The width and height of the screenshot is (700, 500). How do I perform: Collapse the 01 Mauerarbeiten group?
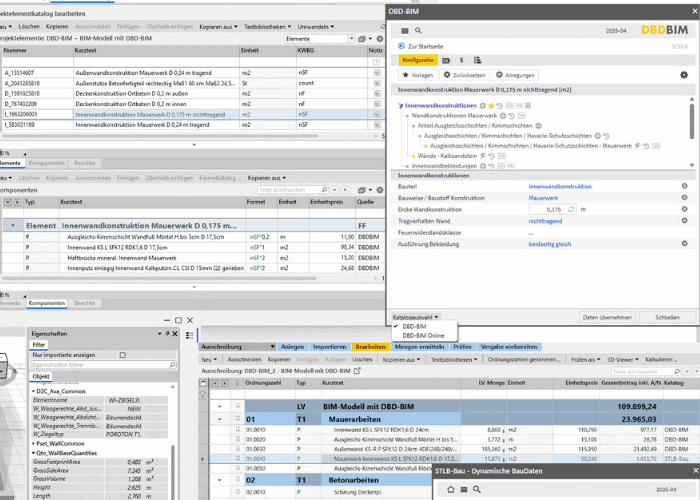point(219,419)
